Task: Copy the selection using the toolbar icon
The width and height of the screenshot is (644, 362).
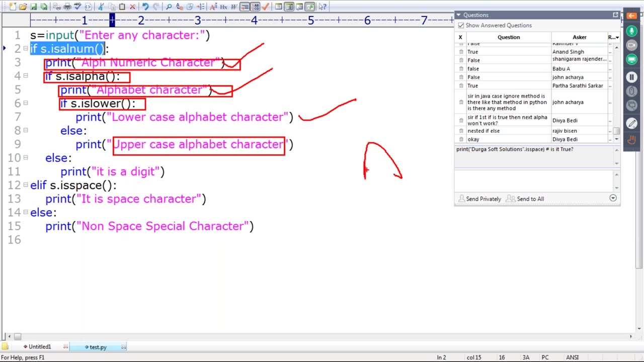Action: (112, 7)
